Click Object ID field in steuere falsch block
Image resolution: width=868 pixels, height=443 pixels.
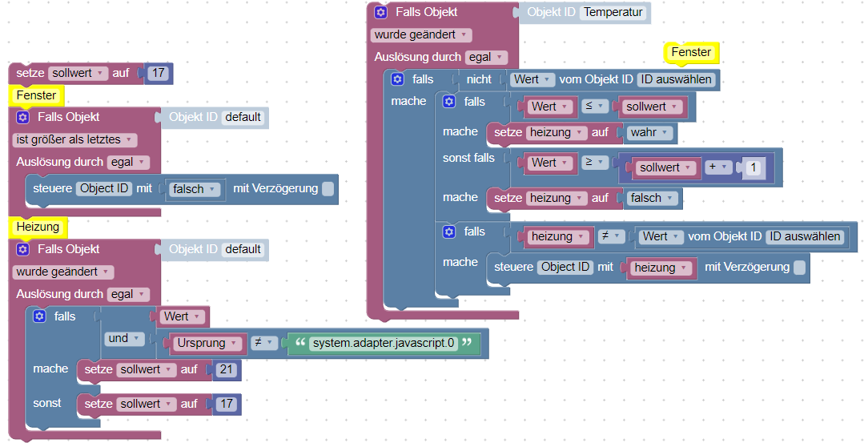(x=104, y=189)
